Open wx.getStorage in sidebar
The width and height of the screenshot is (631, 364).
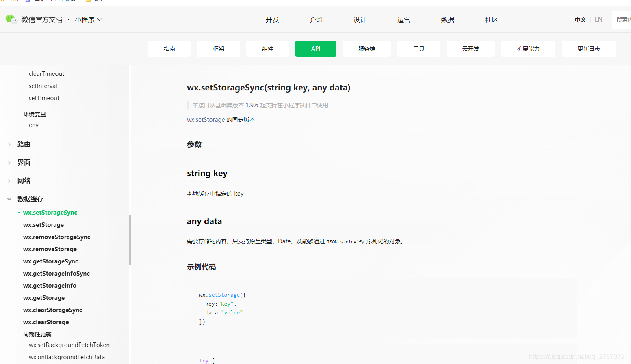(x=44, y=298)
